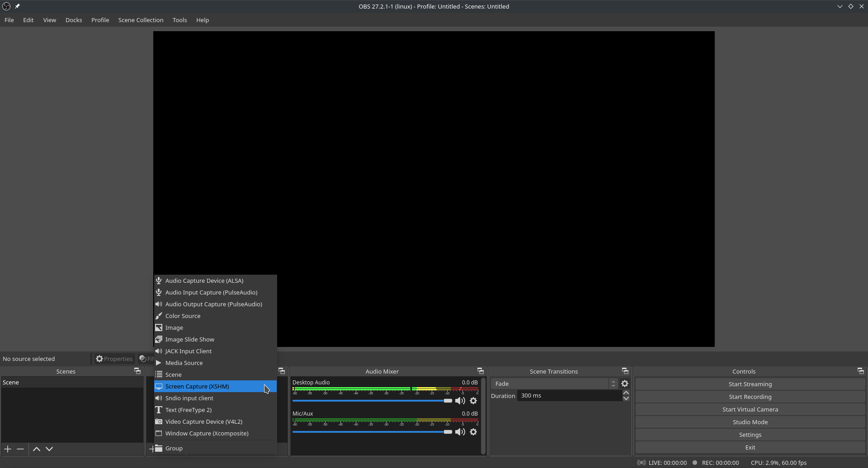868x468 pixels.
Task: Select Image Slide Show source
Action: click(215, 339)
